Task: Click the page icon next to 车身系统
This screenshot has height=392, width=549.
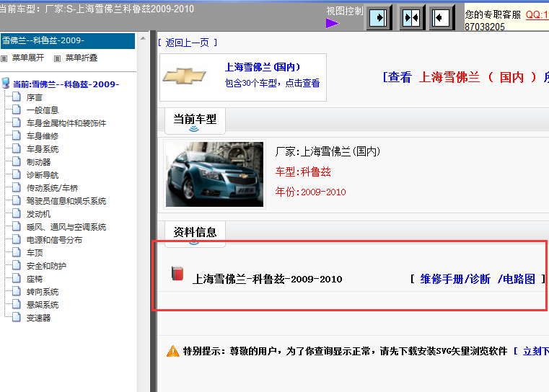Action: tap(17, 148)
